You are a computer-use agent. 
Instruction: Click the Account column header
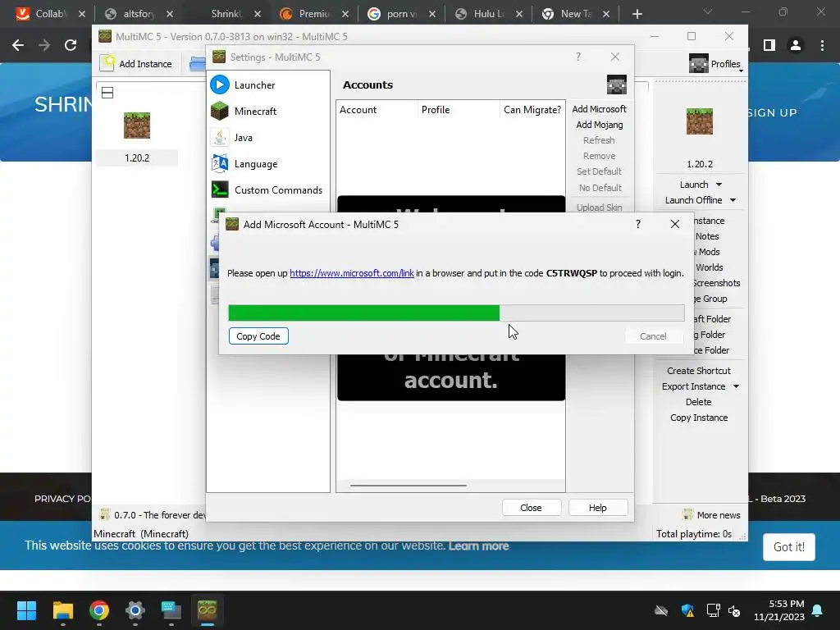377,109
